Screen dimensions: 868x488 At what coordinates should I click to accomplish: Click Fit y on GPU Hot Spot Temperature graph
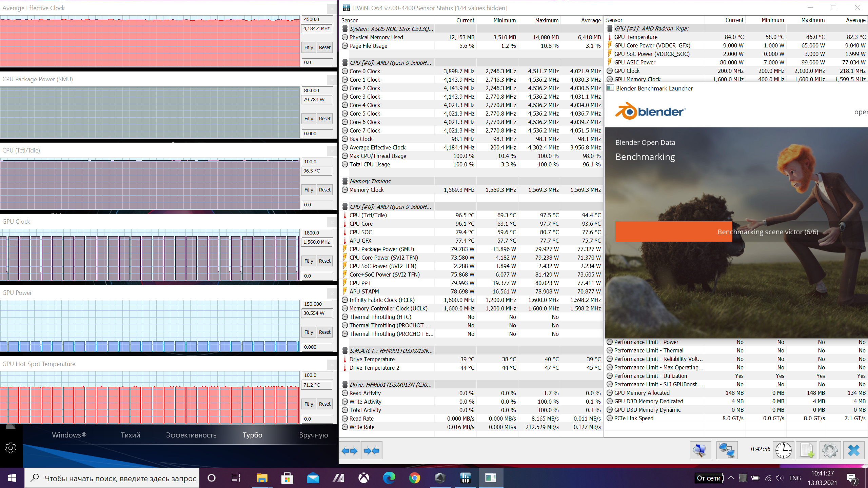[309, 404]
